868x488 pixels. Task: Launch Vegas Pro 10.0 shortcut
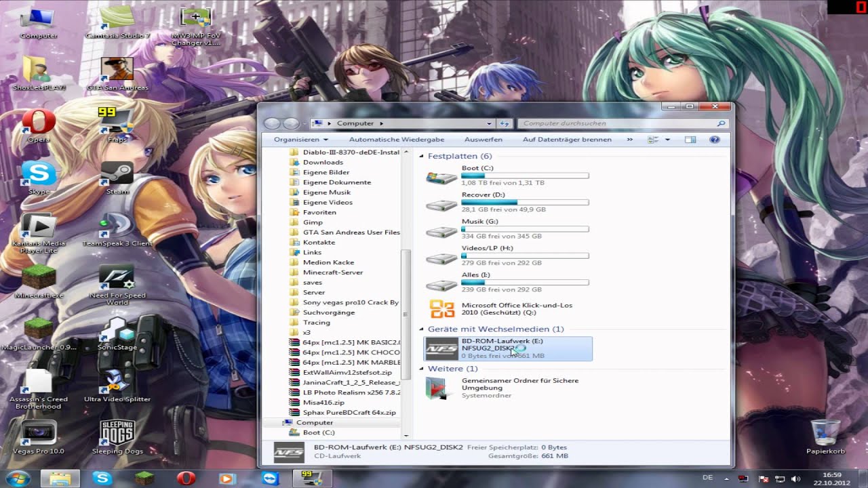pos(38,437)
